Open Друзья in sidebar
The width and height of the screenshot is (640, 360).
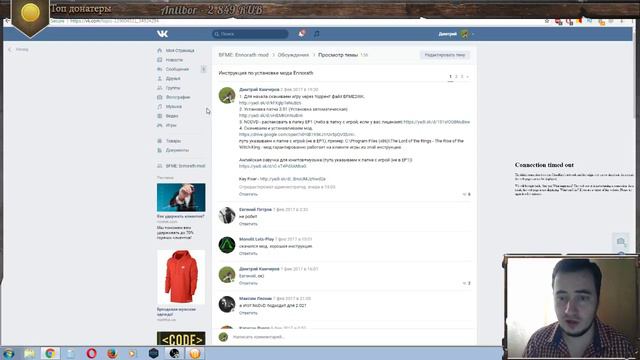click(x=173, y=78)
